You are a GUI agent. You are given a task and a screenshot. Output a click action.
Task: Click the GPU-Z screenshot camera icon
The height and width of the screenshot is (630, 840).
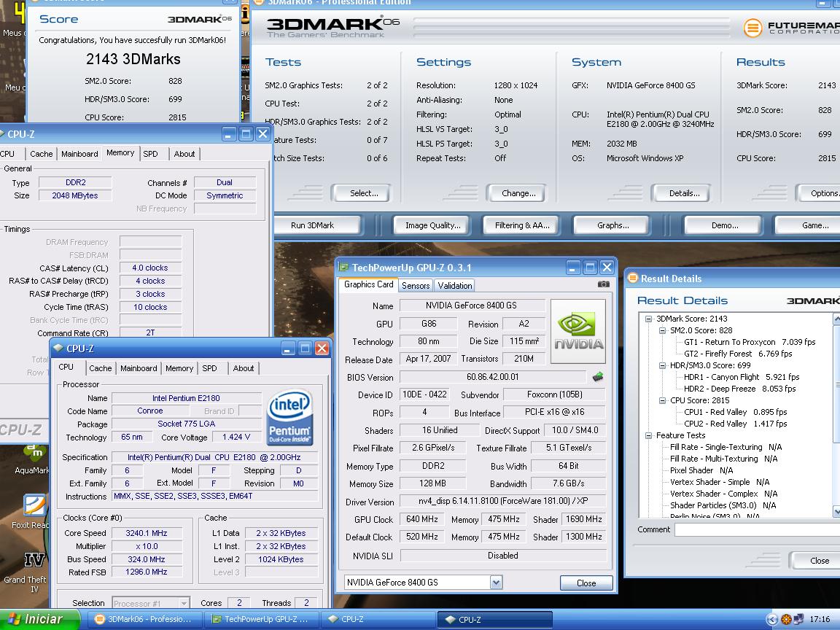coord(603,284)
